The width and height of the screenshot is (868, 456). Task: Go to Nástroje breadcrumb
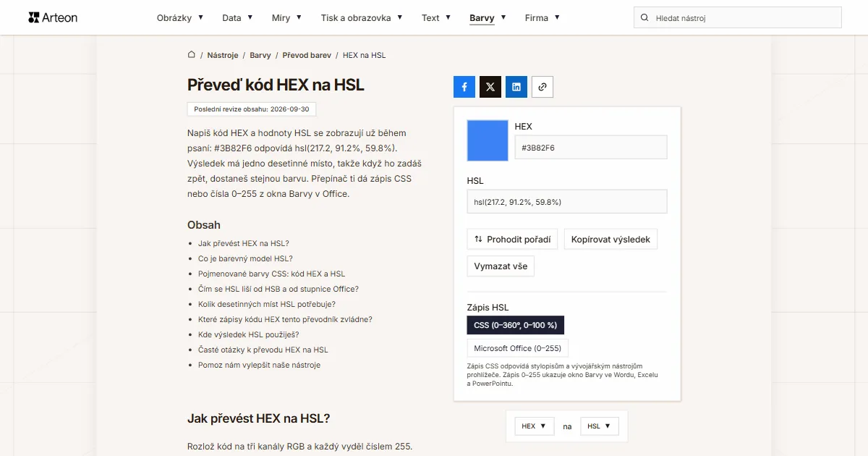223,55
